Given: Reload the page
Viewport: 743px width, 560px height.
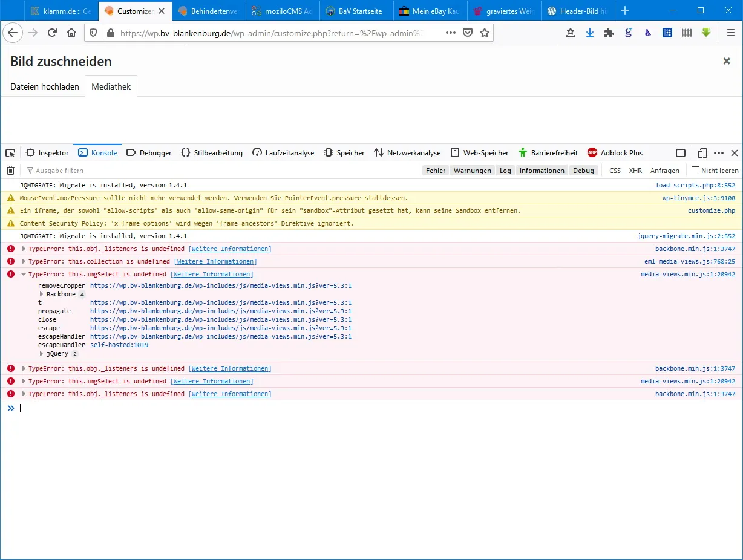Looking at the screenshot, I should 52,33.
